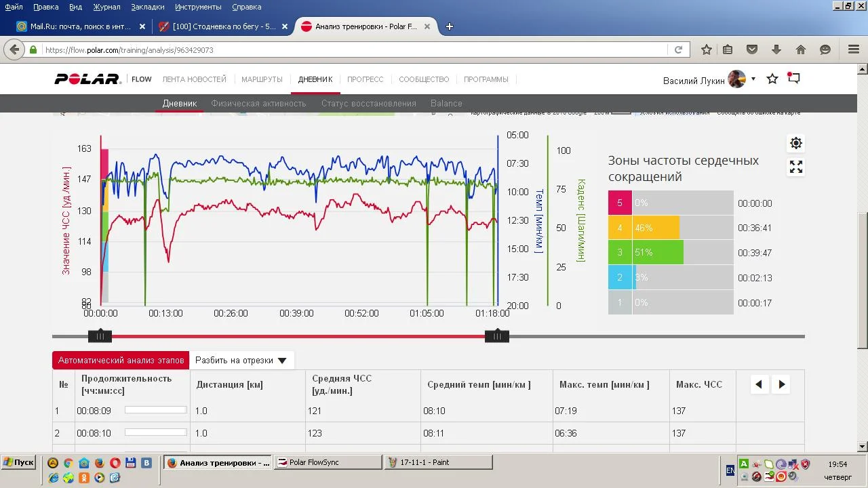
Task: Show next table columns with right arrow
Action: pos(781,384)
